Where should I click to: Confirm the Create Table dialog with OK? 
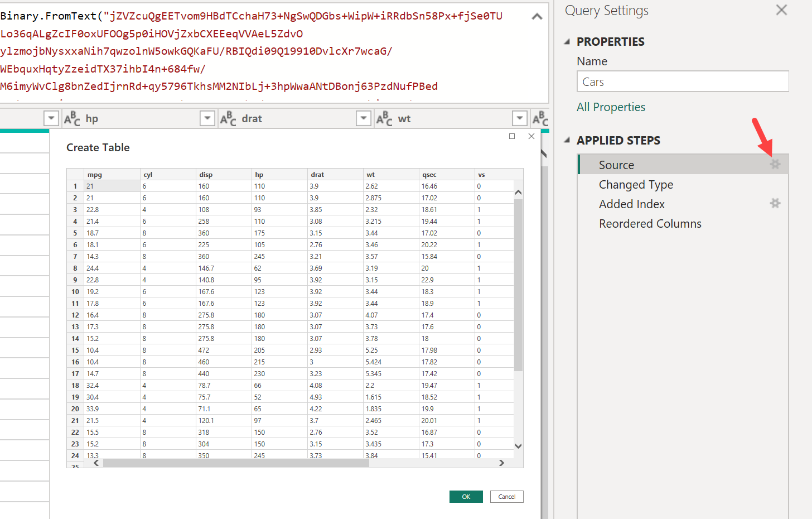coord(466,496)
